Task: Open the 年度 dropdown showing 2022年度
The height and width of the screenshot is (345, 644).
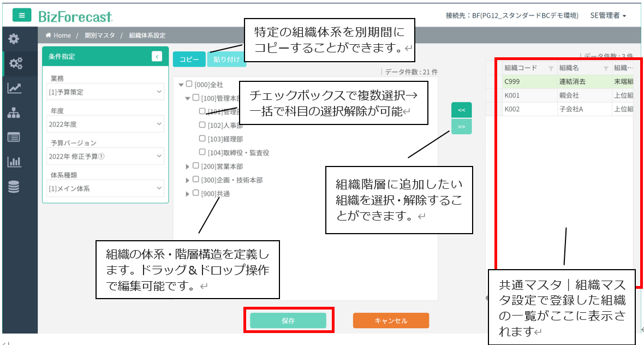Action: pos(105,124)
